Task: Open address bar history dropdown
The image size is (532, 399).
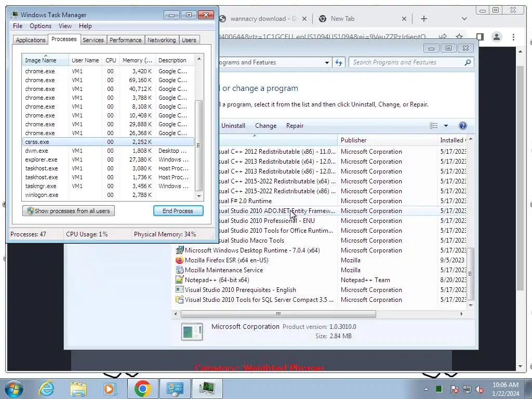Action: [327, 63]
